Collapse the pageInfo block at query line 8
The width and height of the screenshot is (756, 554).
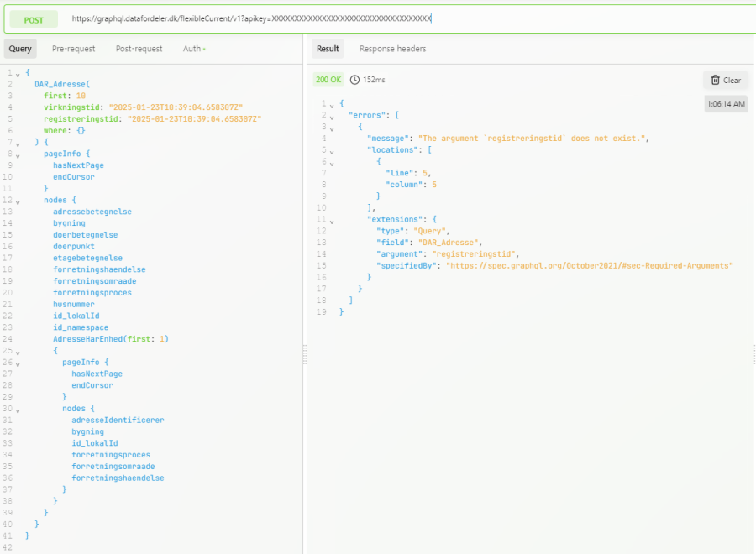coord(18,154)
